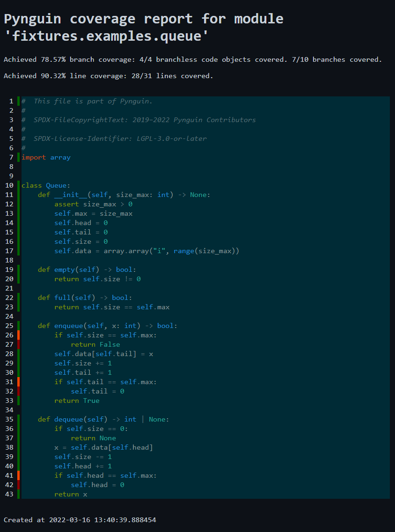The image size is (395, 532).
Task: Click the 'return None' line
Action: pos(93,438)
